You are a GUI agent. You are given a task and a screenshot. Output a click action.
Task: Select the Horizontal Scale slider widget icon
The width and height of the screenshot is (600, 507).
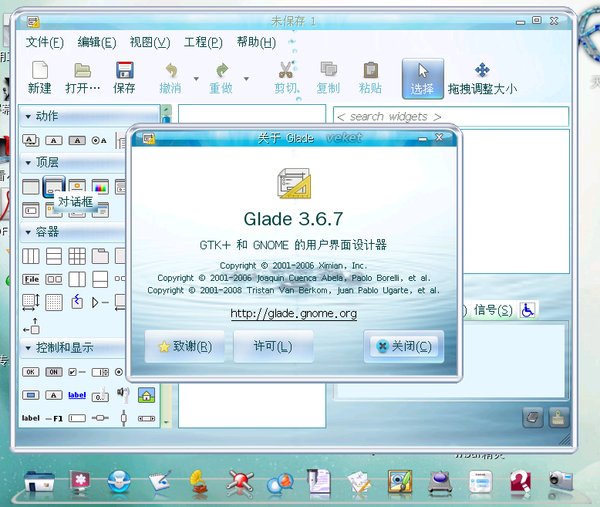100,418
